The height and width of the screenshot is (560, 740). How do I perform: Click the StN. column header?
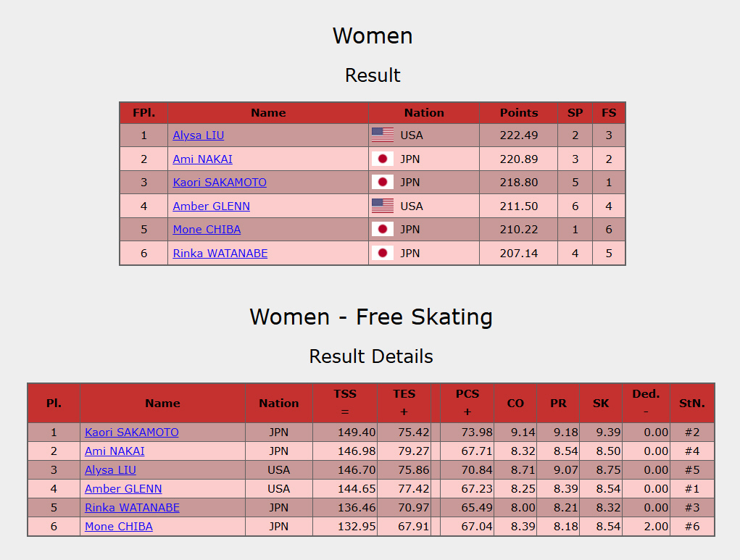coord(691,403)
